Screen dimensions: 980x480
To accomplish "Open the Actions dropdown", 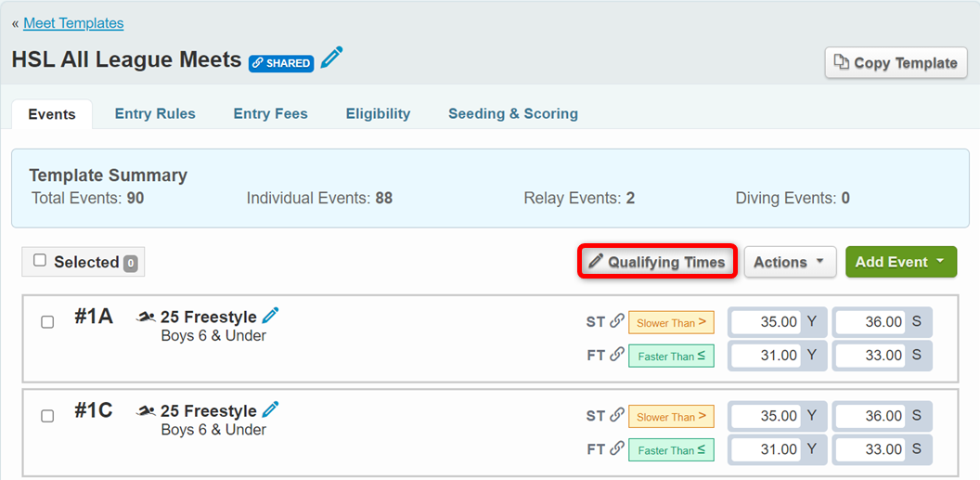I will [x=789, y=263].
